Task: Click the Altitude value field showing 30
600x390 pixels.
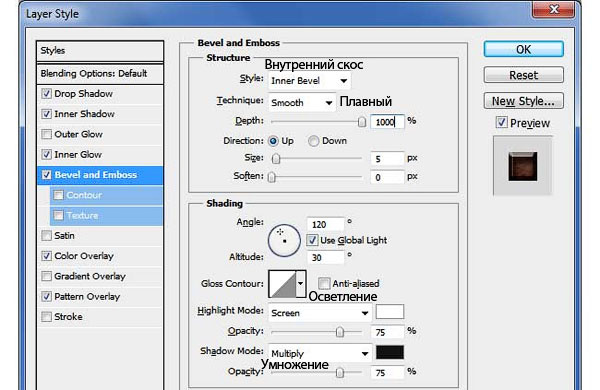Action: (325, 257)
